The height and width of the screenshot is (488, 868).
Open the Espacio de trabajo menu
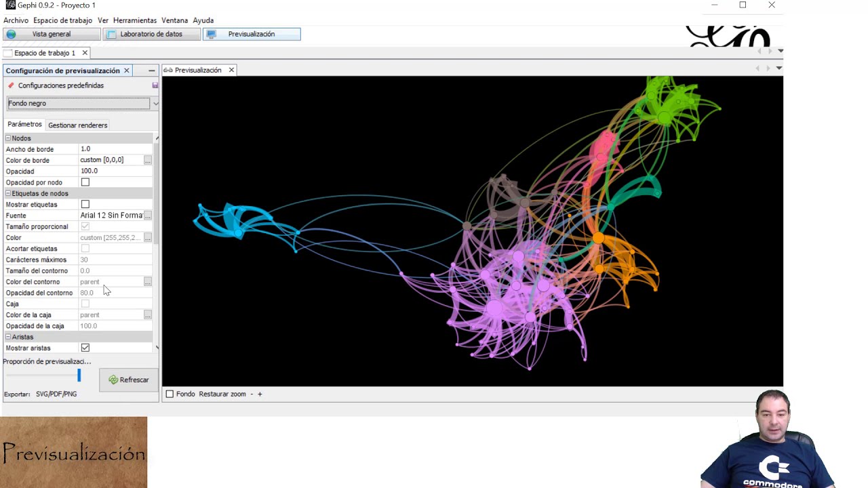(x=62, y=20)
